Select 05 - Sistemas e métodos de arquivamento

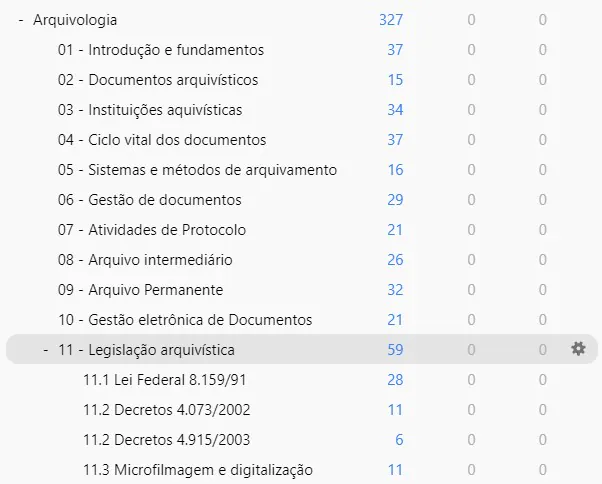click(197, 170)
